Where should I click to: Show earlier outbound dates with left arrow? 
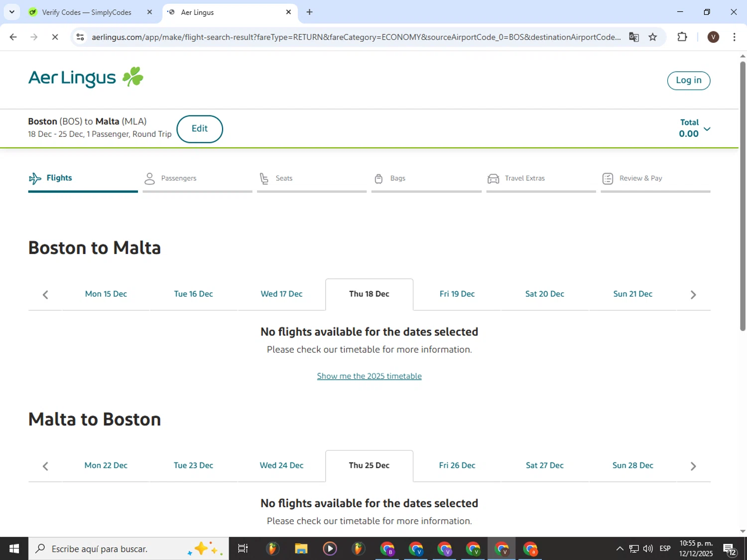(x=45, y=295)
